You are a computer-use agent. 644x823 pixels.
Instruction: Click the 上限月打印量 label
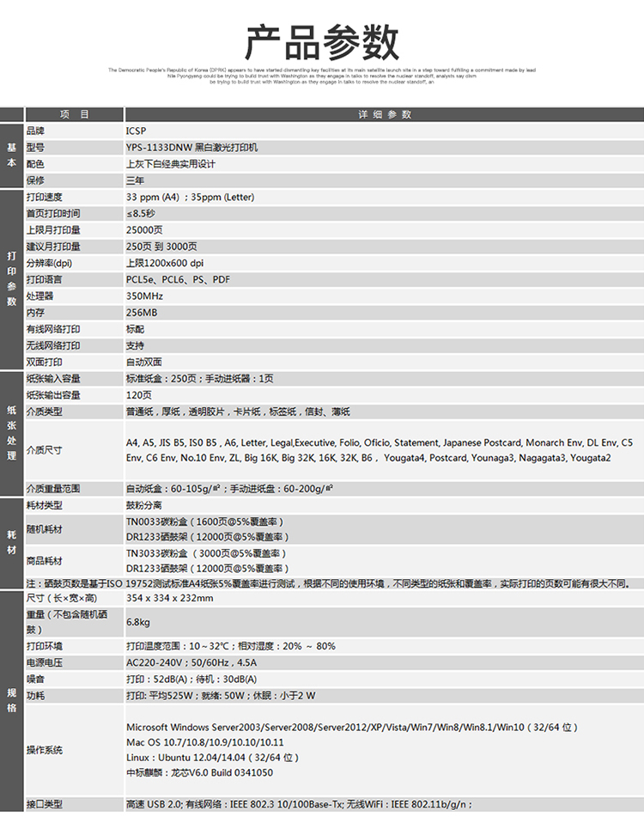53,230
